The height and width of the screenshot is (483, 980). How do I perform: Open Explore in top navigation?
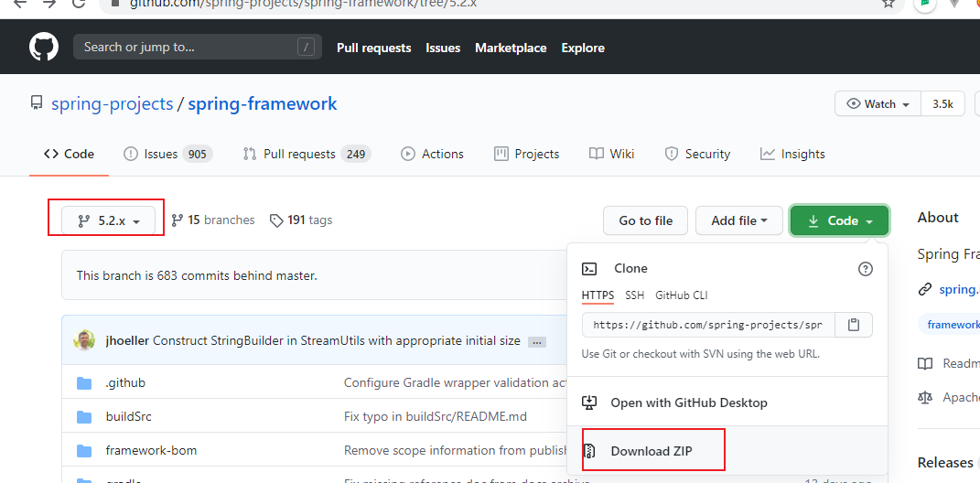583,48
